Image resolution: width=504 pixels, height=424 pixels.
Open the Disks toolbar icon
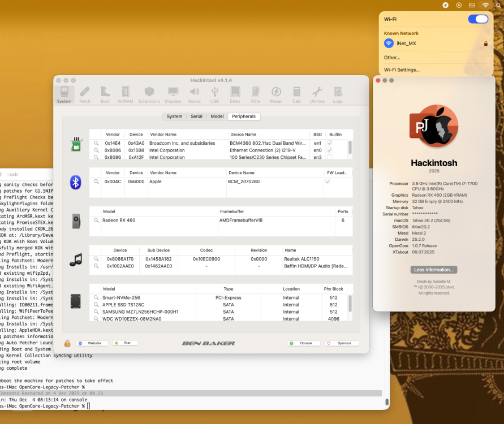tap(235, 95)
